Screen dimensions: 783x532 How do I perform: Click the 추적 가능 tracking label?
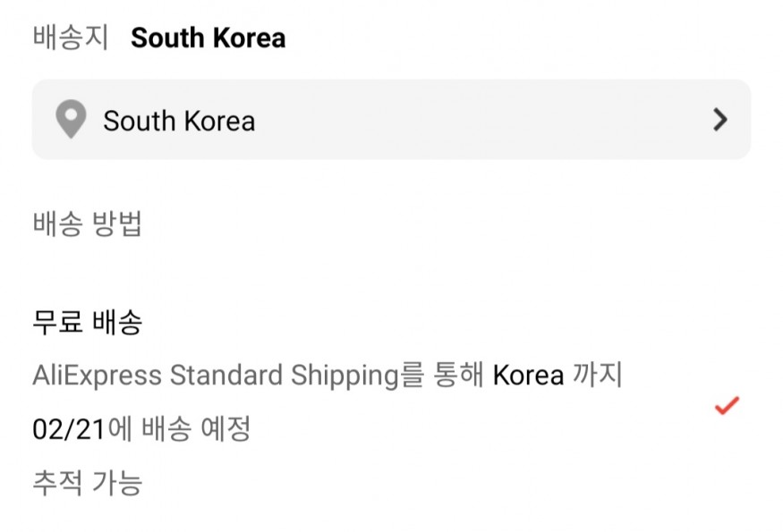pyautogui.click(x=87, y=483)
